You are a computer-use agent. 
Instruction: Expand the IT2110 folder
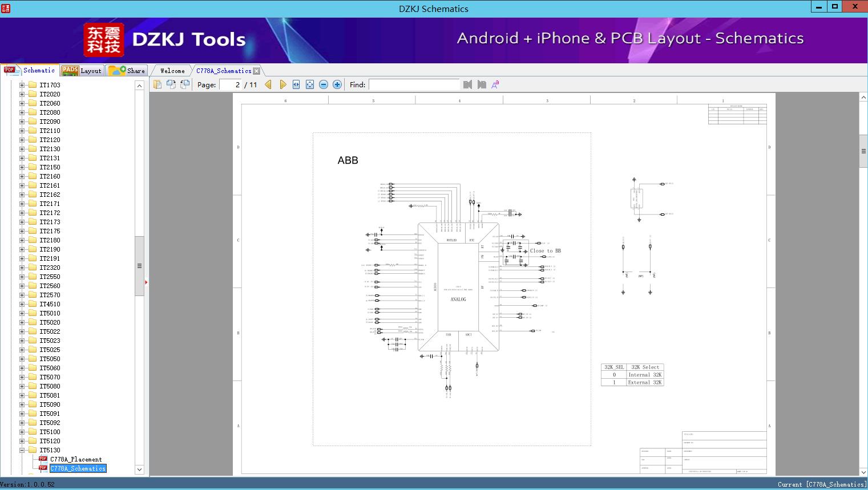point(22,131)
